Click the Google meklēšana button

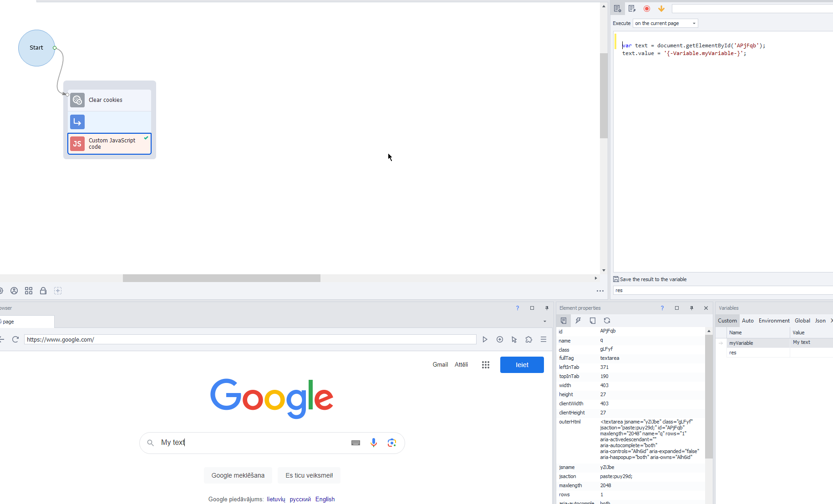(238, 475)
